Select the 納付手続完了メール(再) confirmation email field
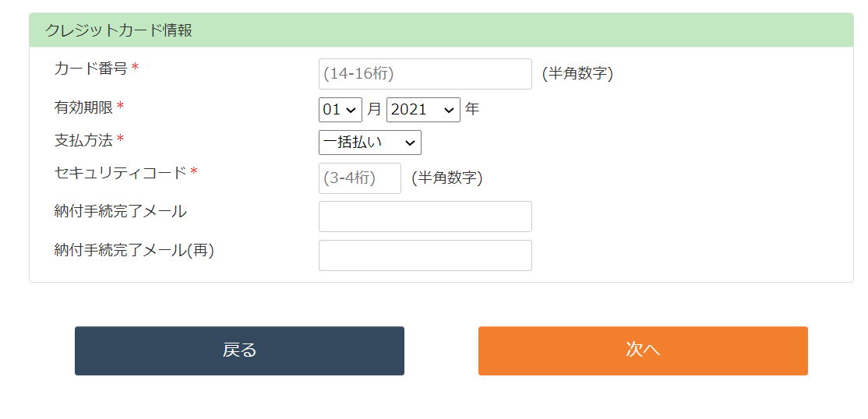Viewport: 868px width, 419px height. click(x=425, y=255)
